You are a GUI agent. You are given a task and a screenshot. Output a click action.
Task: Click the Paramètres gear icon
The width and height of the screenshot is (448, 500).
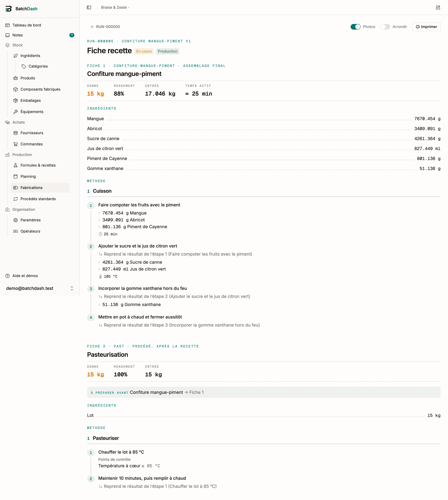[x=16, y=220]
